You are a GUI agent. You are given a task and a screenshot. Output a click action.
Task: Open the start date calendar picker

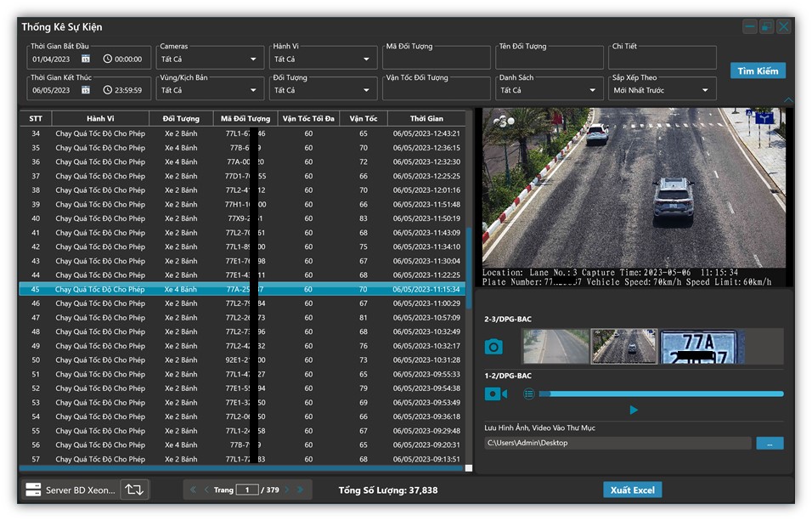86,59
